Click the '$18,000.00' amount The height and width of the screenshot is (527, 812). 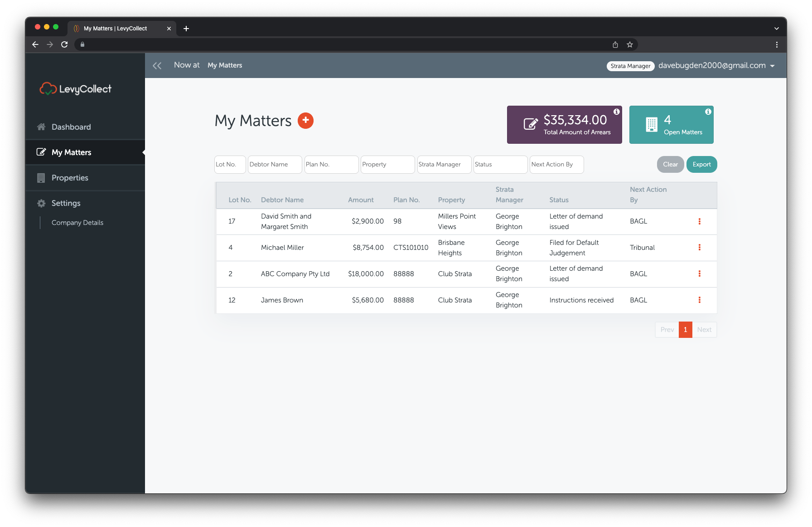366,274
